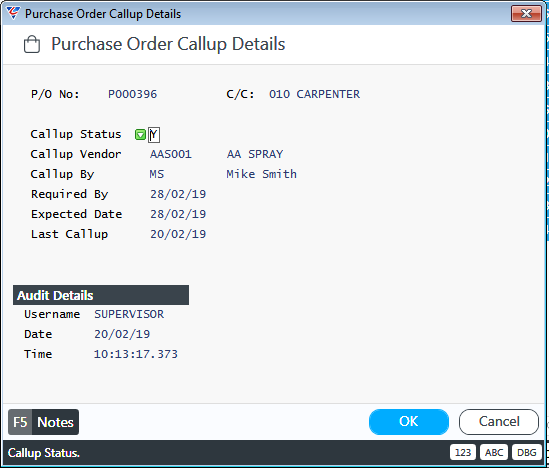The height and width of the screenshot is (469, 549).
Task: Select the Required By date 28/02/19
Action: pos(178,194)
